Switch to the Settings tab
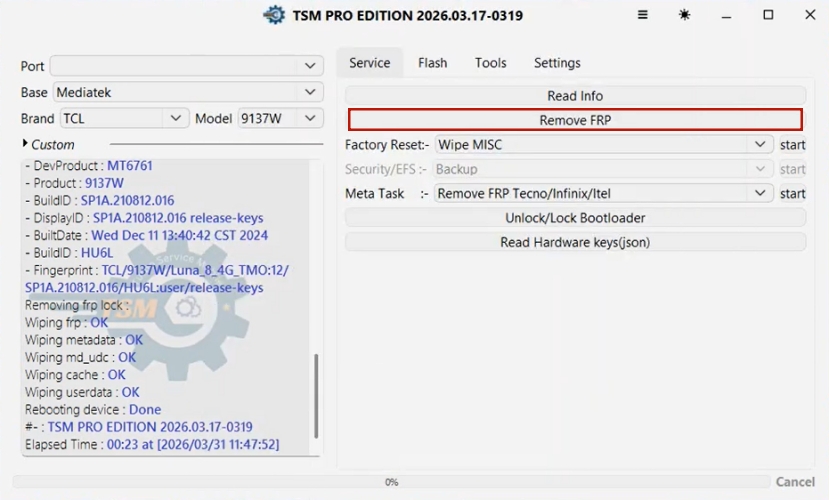This screenshot has width=829, height=500. point(557,63)
